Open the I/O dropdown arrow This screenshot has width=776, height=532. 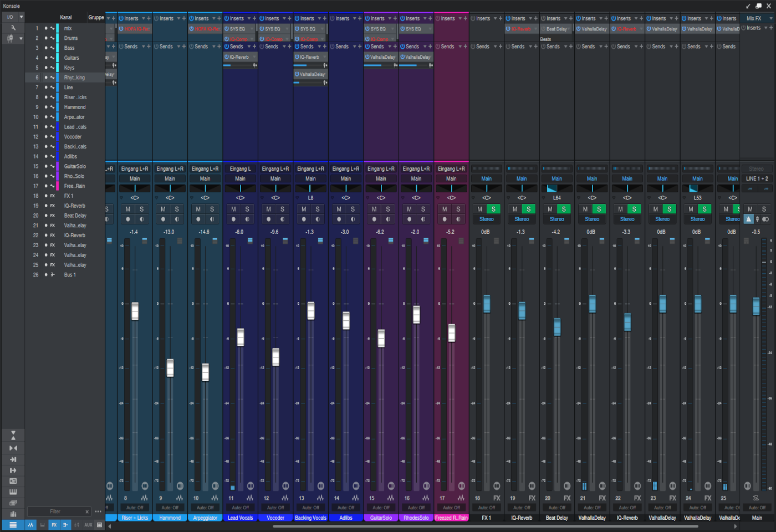[21, 17]
